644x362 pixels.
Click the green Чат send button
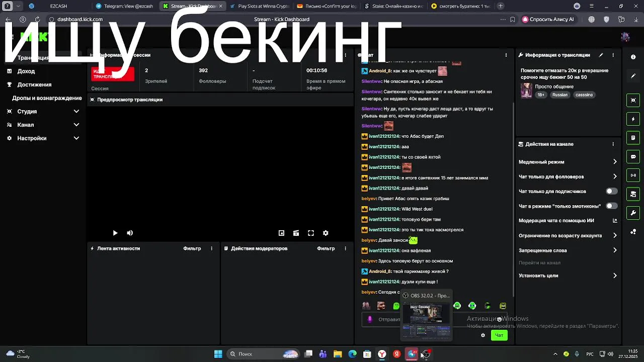pyautogui.click(x=499, y=335)
